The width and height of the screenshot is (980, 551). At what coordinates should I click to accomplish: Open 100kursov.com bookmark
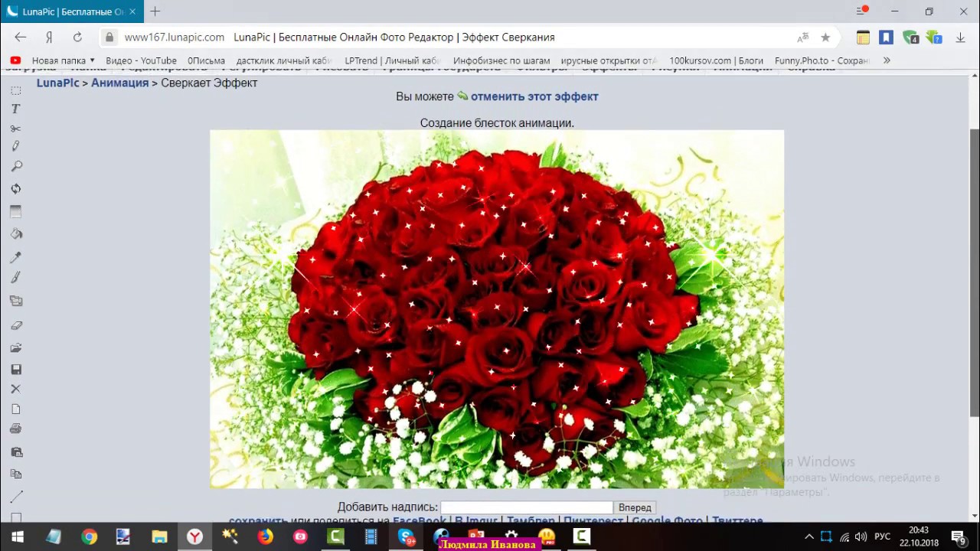(x=717, y=60)
